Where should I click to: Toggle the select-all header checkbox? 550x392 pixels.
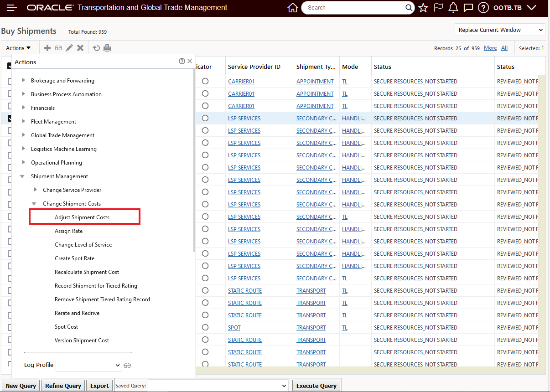coord(10,66)
